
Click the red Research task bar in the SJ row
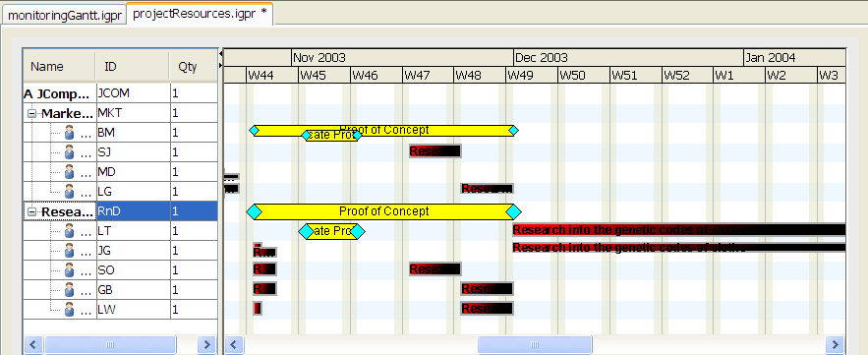pyautogui.click(x=435, y=150)
